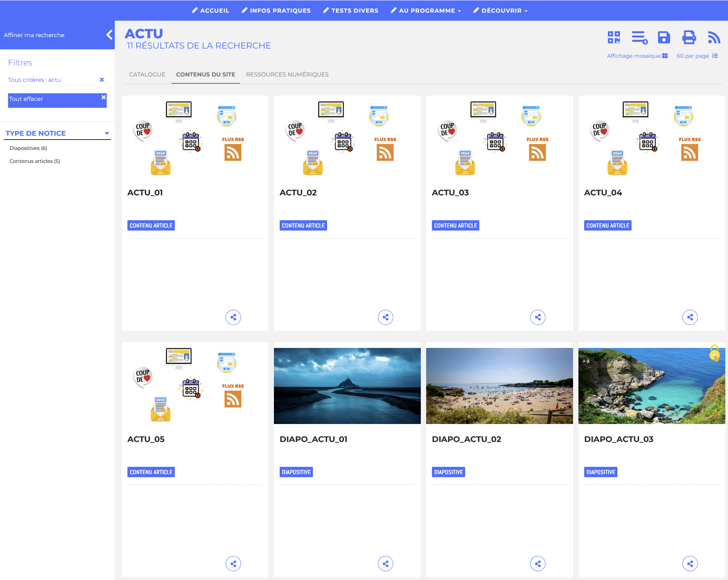
Task: Filter by Diapositives (6)
Action: [28, 148]
